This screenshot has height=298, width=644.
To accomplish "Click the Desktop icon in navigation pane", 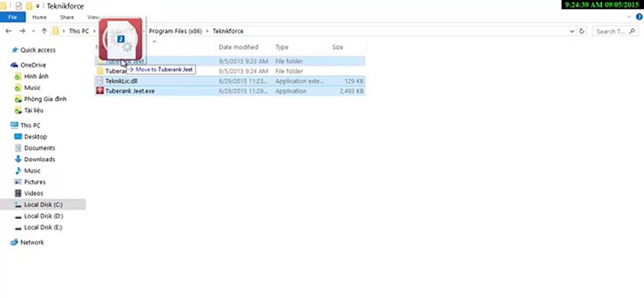I will [18, 137].
